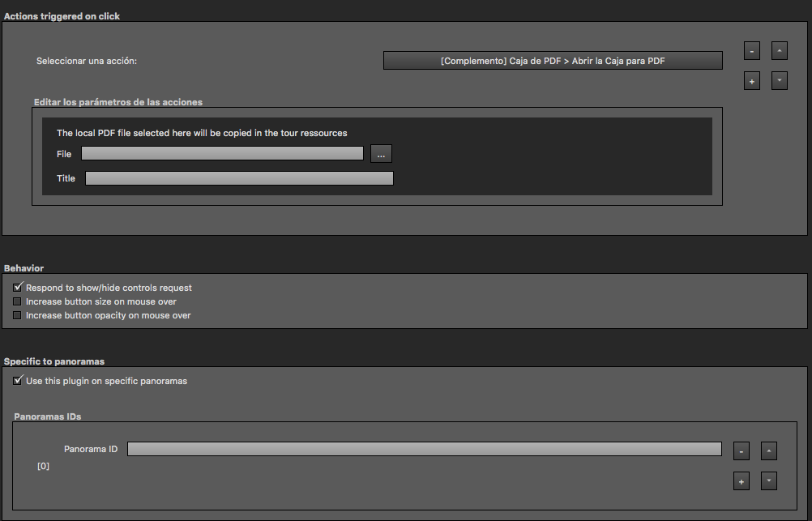Image resolution: width=812 pixels, height=521 pixels.
Task: Select the Actions triggered on click heading
Action: coord(62,16)
